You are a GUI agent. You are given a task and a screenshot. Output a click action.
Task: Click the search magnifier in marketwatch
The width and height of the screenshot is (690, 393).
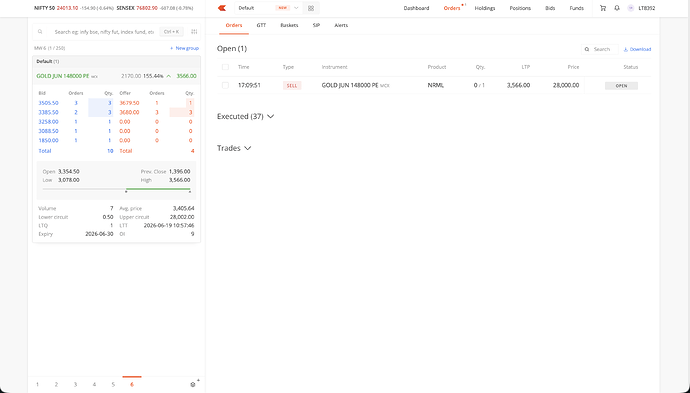click(40, 32)
